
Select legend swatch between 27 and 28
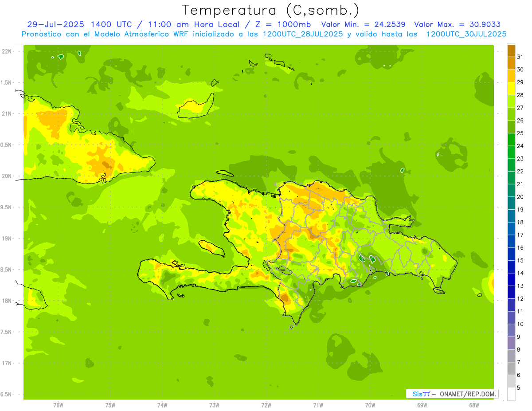point(511,101)
